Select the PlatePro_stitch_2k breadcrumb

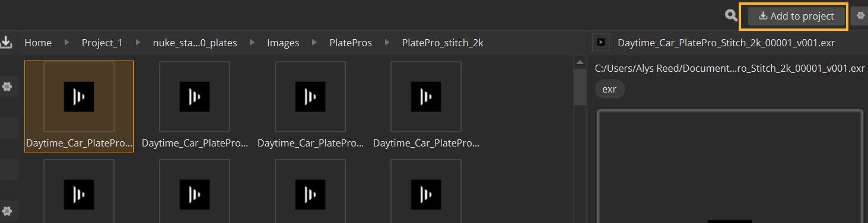[x=443, y=43]
